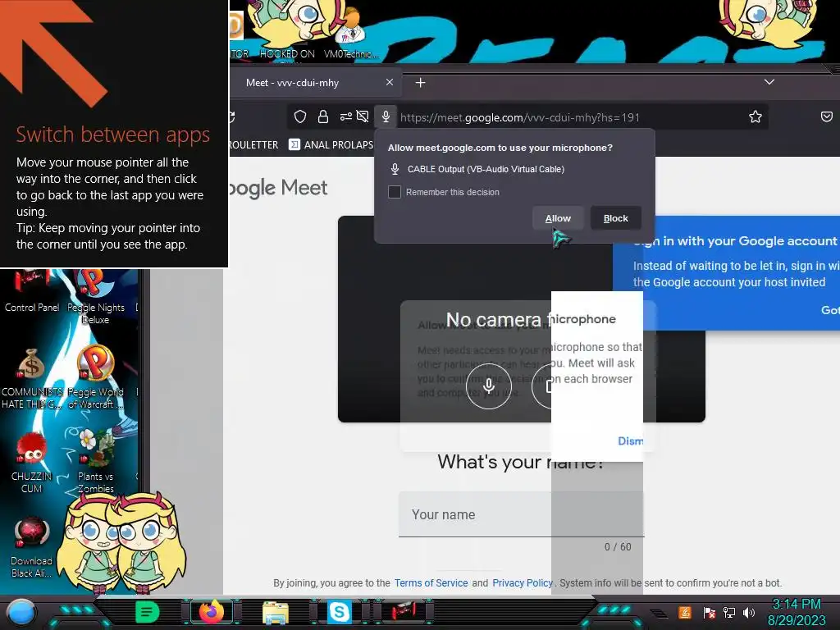This screenshot has width=840, height=630.
Task: Open ANAL PROLAPS bookmark
Action: coord(331,144)
